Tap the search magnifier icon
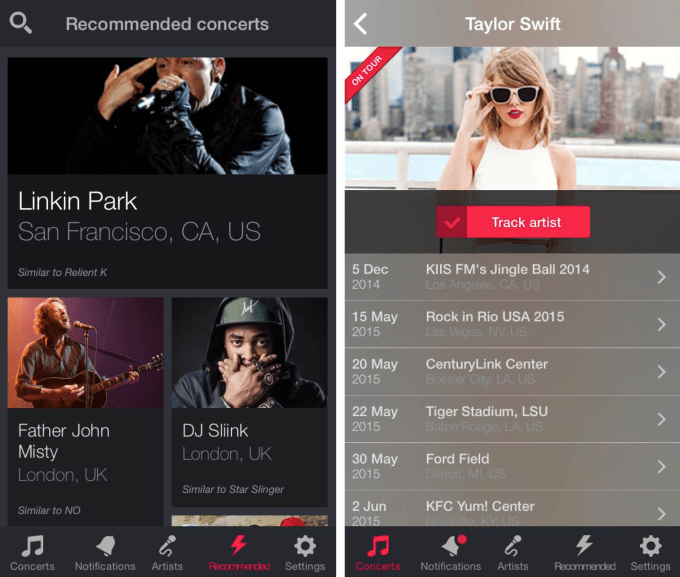The width and height of the screenshot is (680, 577). [x=20, y=23]
